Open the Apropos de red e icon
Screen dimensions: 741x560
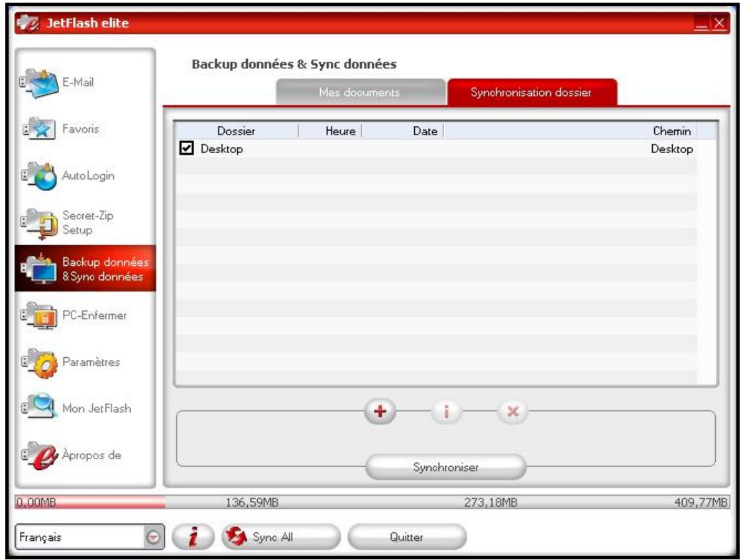pyautogui.click(x=40, y=455)
